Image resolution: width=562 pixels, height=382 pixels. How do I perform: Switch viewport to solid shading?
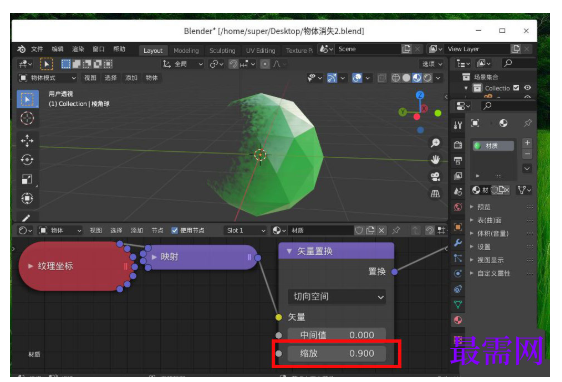[406, 78]
